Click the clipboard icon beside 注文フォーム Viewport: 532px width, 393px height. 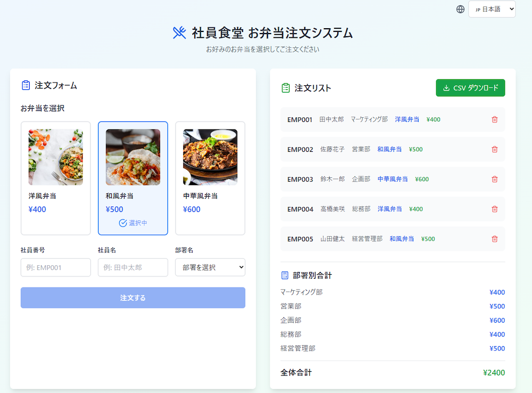(x=26, y=85)
